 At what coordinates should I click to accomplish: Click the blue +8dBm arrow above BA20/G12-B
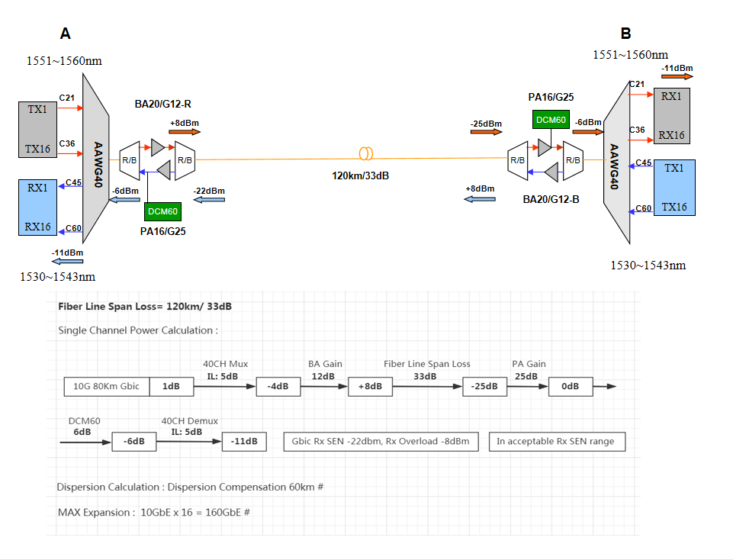tap(480, 198)
